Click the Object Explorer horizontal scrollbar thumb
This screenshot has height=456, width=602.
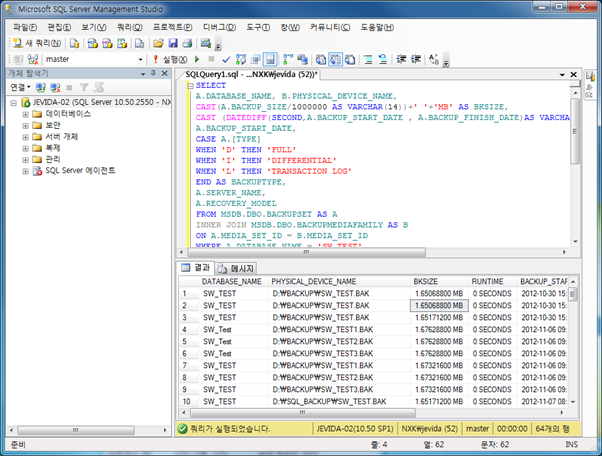(76, 430)
